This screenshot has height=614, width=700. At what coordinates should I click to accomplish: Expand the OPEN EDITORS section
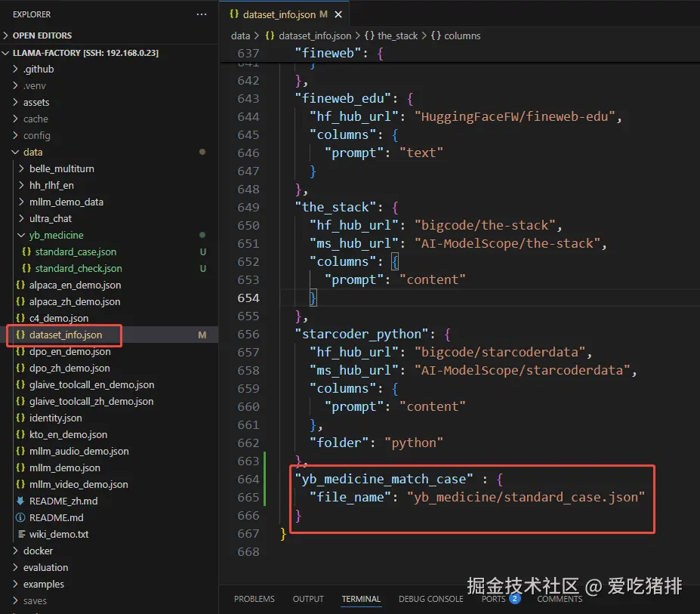pos(42,35)
